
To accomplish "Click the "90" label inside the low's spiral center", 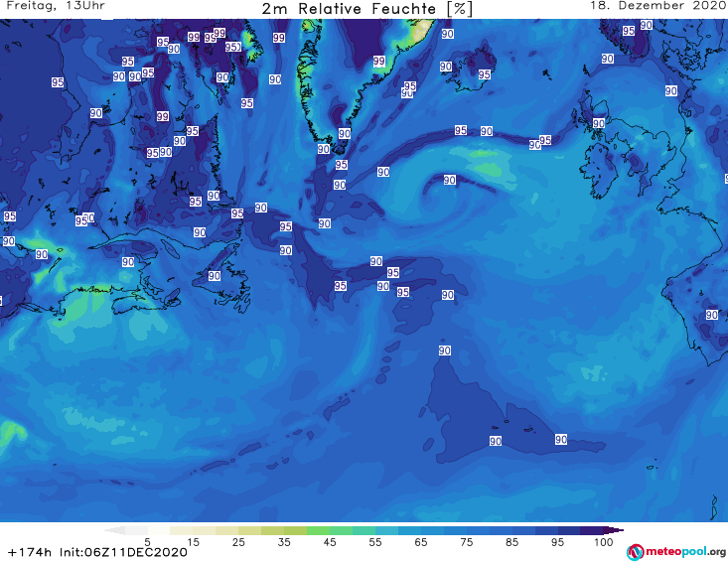I will click(450, 180).
